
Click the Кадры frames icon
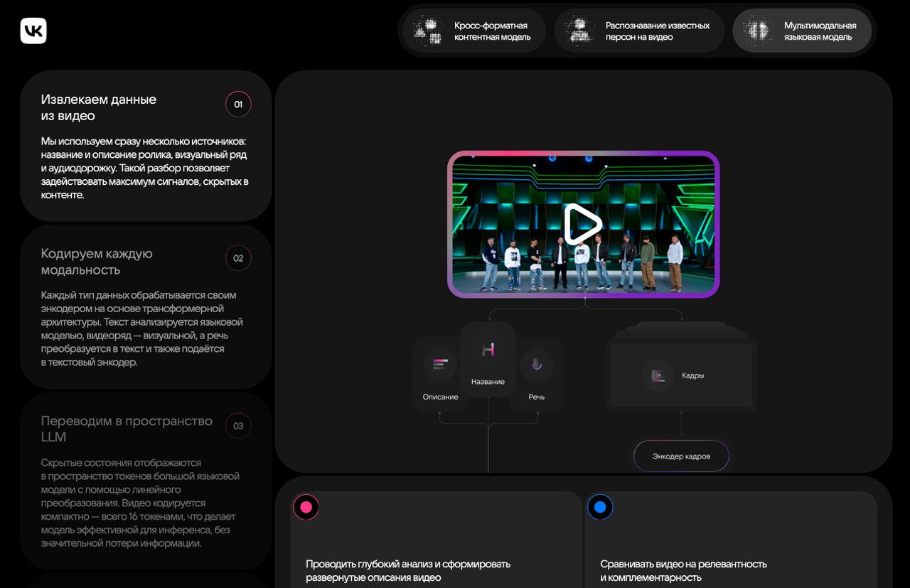tap(658, 375)
